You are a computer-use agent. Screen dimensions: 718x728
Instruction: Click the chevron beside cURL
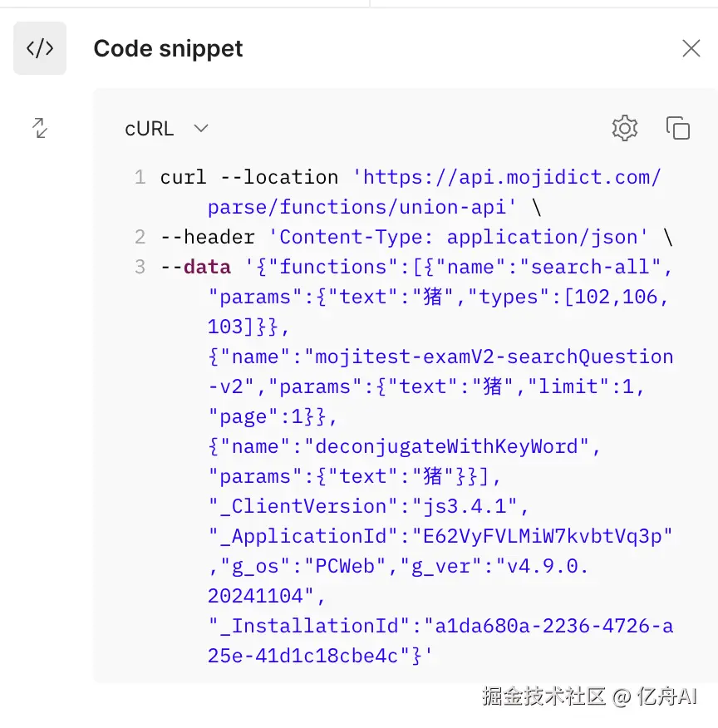(x=200, y=129)
